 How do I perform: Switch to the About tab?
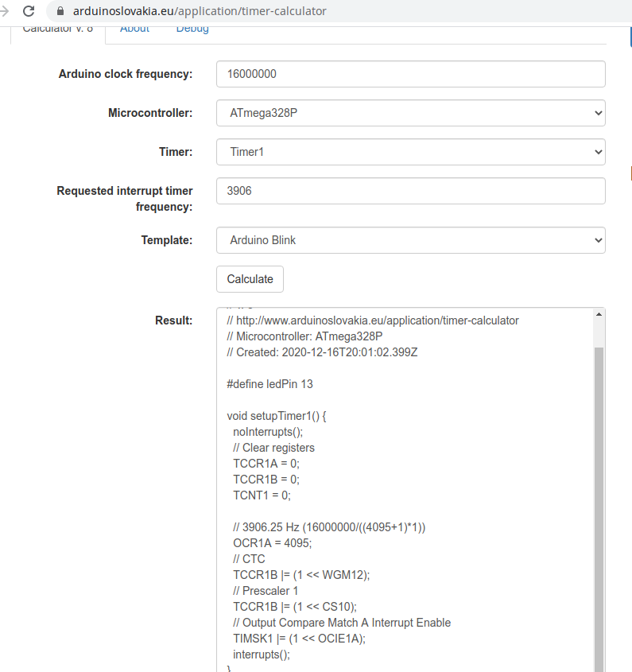coord(134,29)
